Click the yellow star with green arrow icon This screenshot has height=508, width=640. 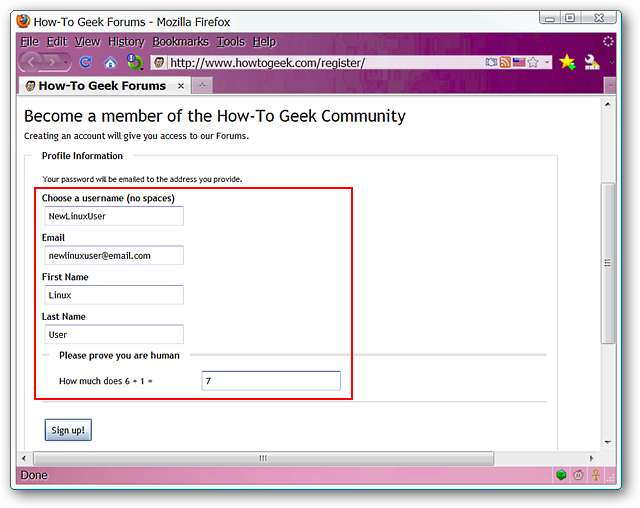point(568,62)
